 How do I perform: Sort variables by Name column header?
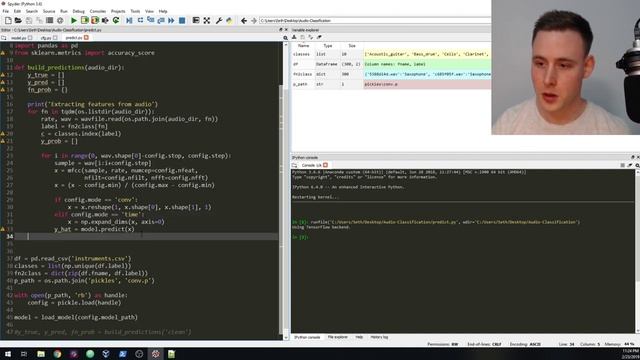tap(303, 46)
